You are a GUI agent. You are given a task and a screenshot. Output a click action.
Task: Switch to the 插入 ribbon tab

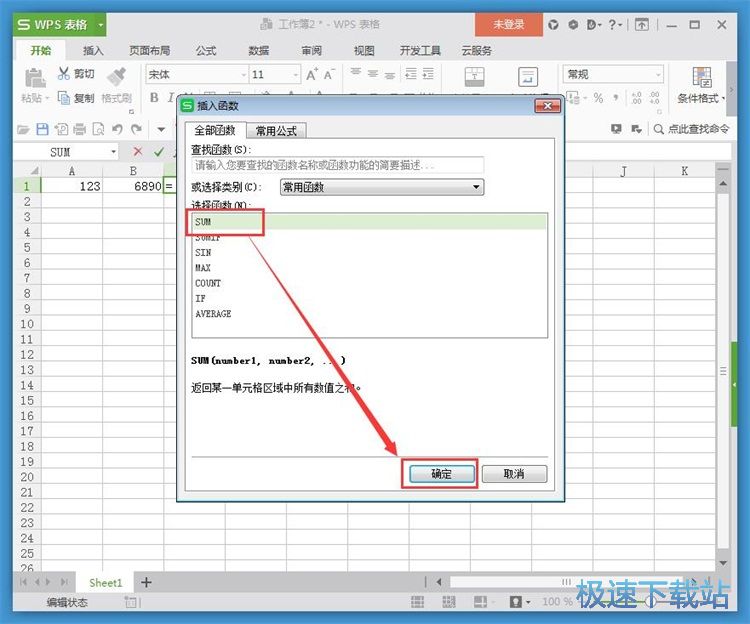(93, 51)
